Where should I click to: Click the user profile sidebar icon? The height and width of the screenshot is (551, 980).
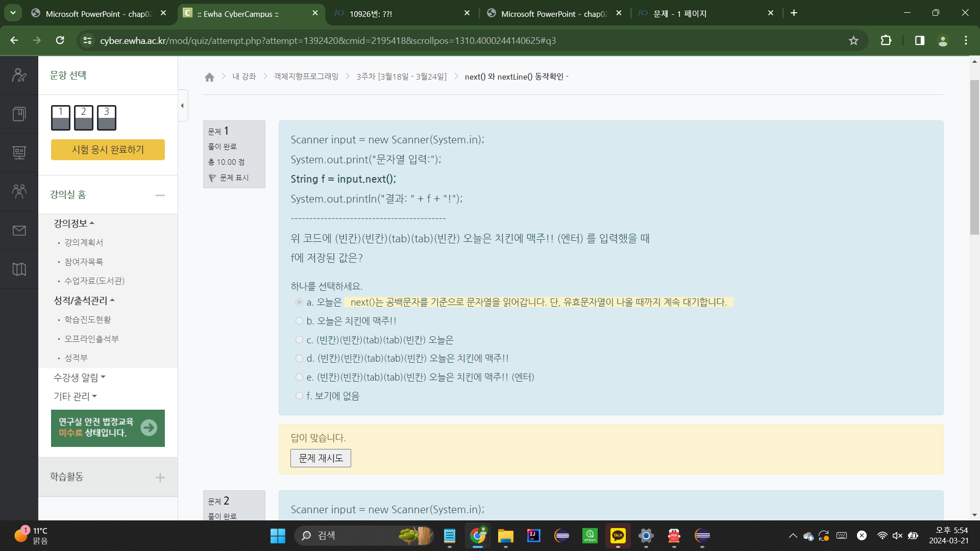(19, 75)
